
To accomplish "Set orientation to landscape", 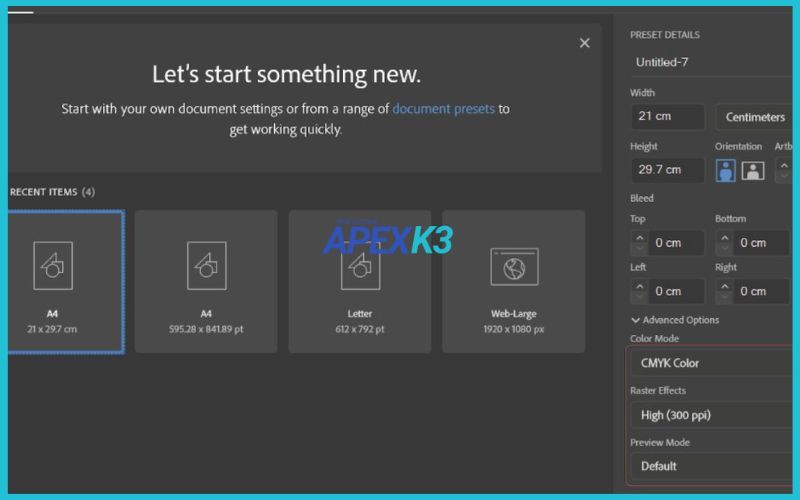I will click(x=753, y=170).
